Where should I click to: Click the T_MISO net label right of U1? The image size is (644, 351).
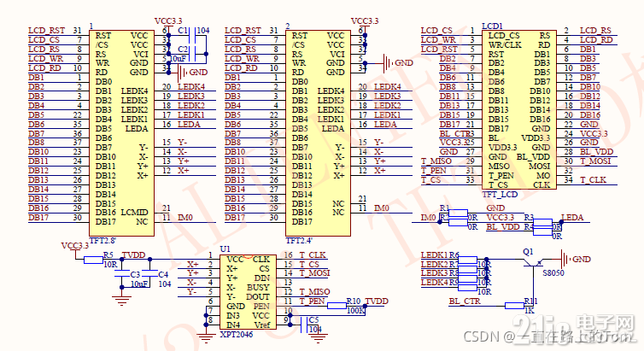pos(314,292)
